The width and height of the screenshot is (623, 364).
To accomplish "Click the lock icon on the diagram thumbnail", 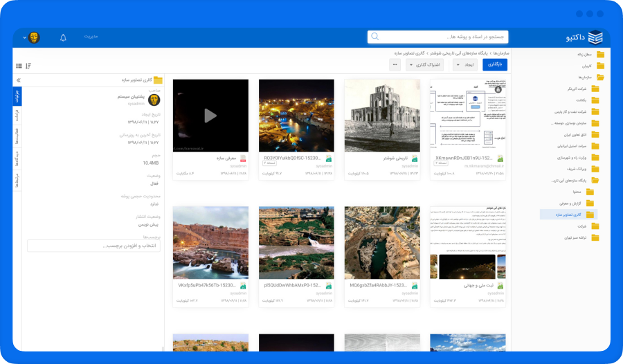I will coord(498,89).
